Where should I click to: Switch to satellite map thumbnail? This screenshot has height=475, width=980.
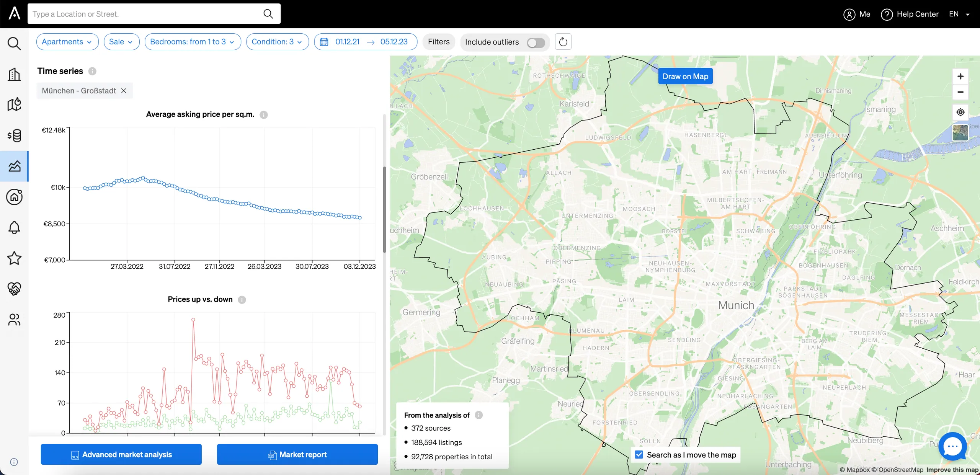point(960,132)
